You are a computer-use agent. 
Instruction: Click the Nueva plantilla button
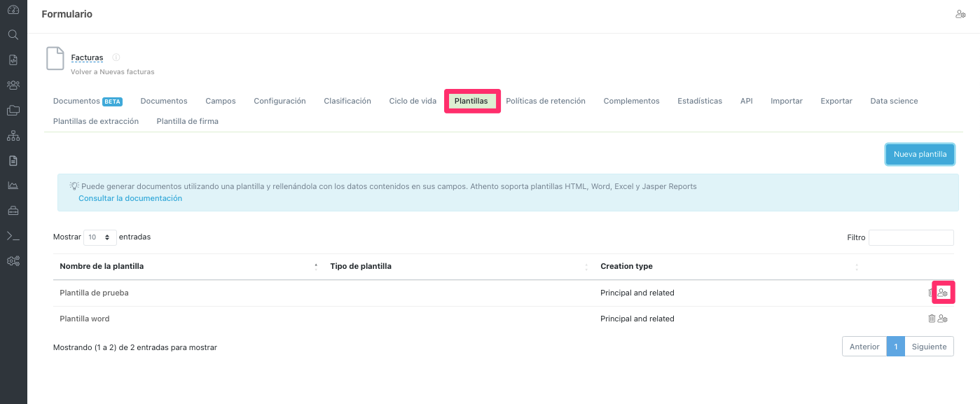click(920, 154)
